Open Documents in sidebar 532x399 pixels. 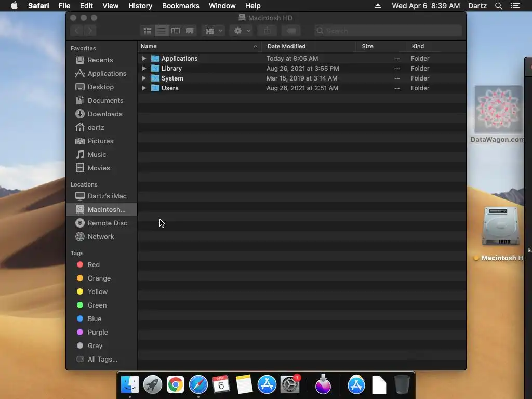[x=102, y=100]
